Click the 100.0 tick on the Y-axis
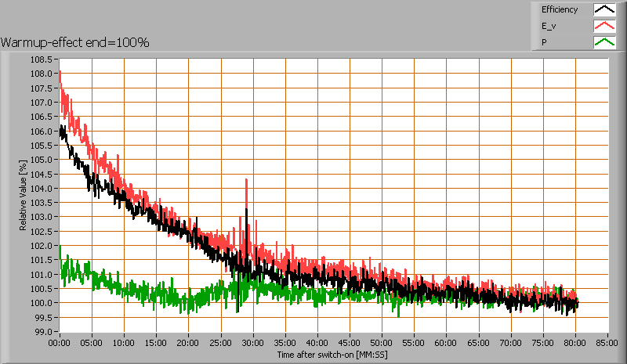Screen dimensions: 627x364 coord(42,303)
